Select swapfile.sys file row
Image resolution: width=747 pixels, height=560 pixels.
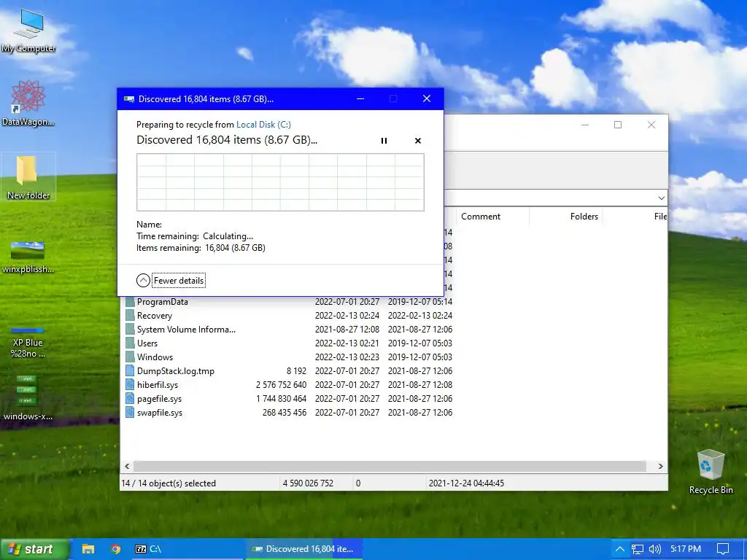[x=289, y=413]
